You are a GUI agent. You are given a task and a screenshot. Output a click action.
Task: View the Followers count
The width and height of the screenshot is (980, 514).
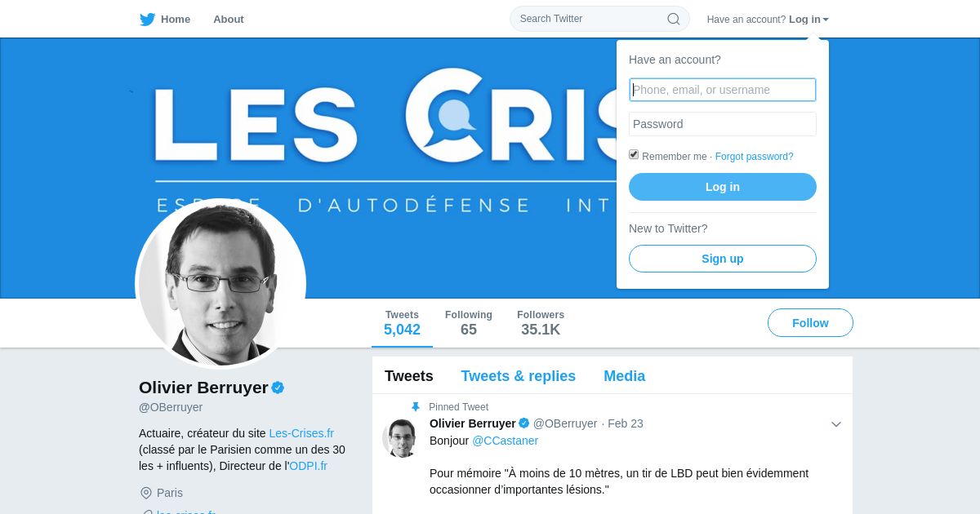(x=541, y=323)
